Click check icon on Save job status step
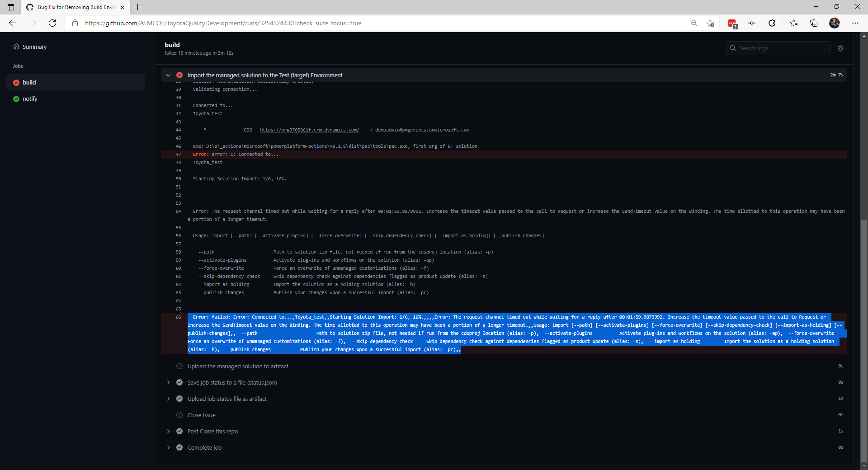The height and width of the screenshot is (470, 868). (x=179, y=382)
